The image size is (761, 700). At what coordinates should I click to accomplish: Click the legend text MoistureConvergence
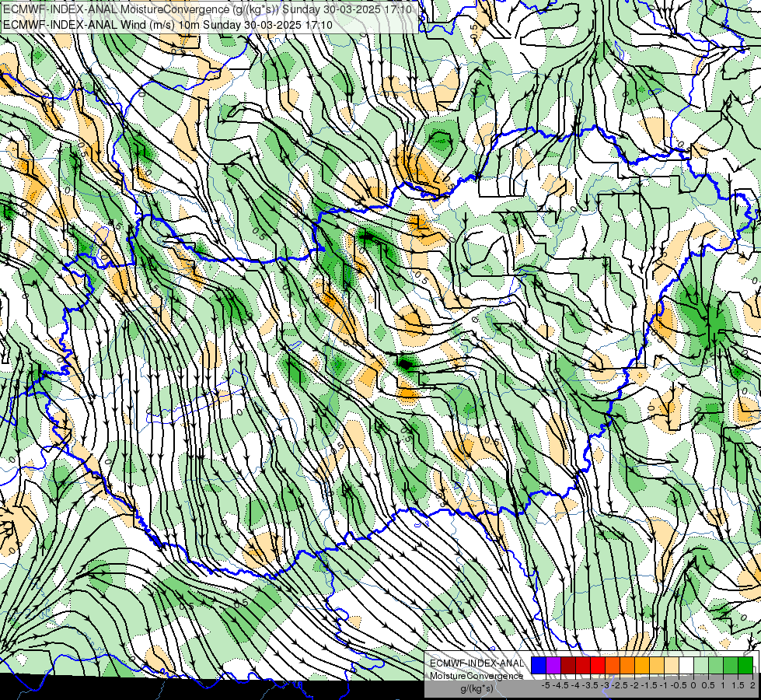tap(476, 676)
